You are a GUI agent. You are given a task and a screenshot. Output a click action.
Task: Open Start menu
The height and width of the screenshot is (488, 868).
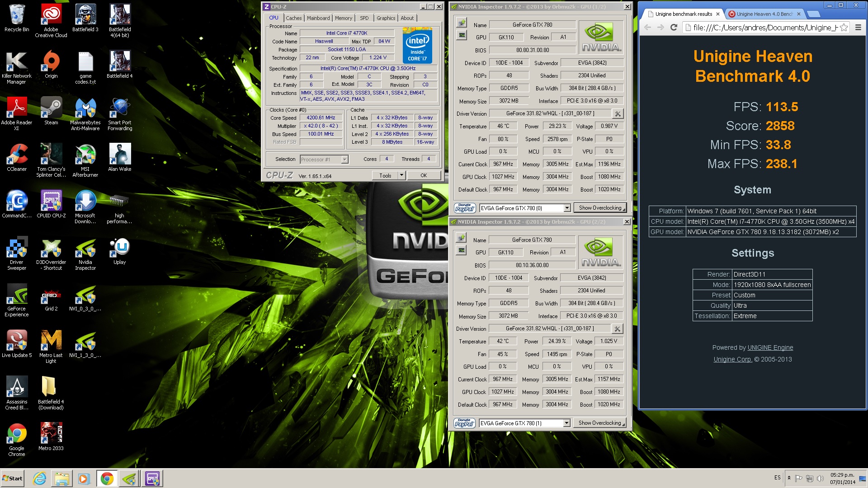click(12, 479)
